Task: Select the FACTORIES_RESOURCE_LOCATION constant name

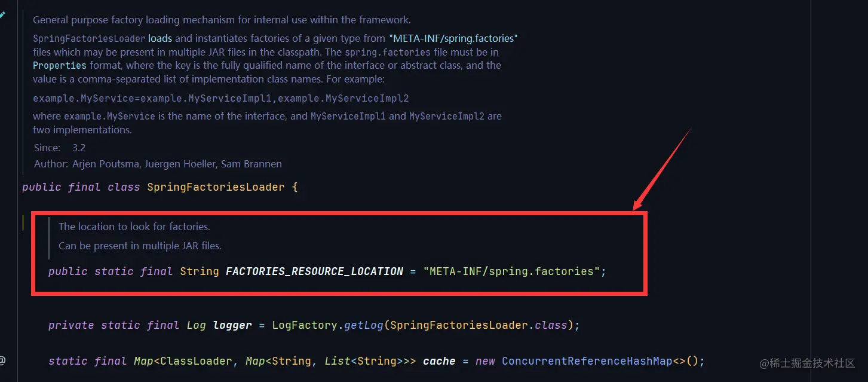Action: (314, 271)
